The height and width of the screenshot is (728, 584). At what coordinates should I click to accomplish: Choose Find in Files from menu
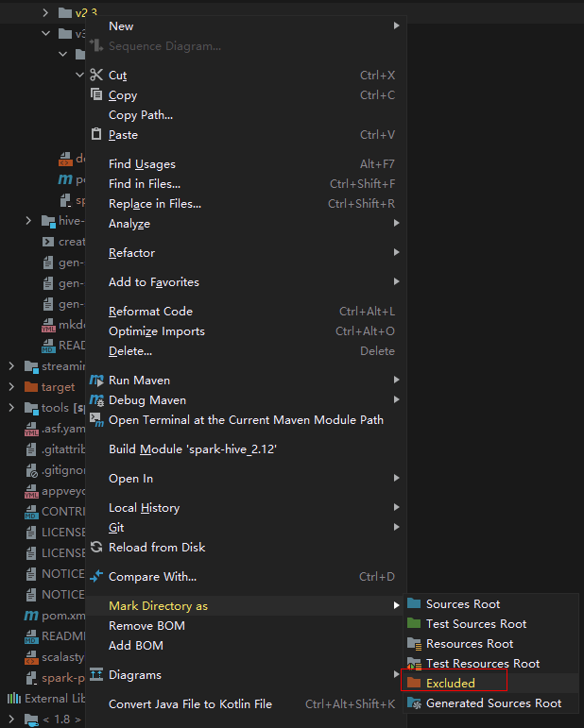click(x=145, y=184)
